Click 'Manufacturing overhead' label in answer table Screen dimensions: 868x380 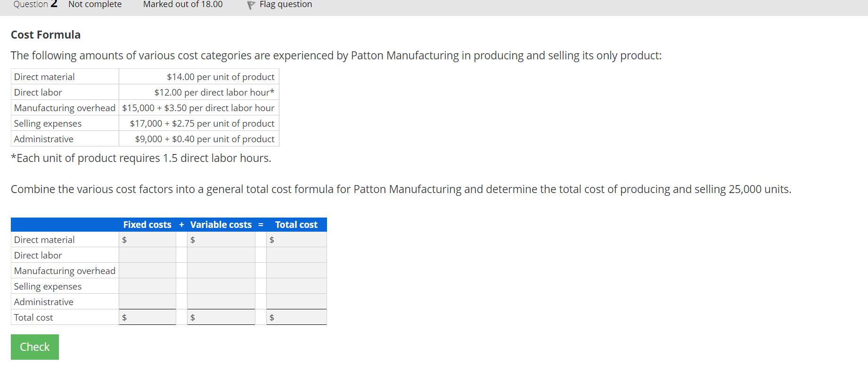pyautogui.click(x=65, y=271)
